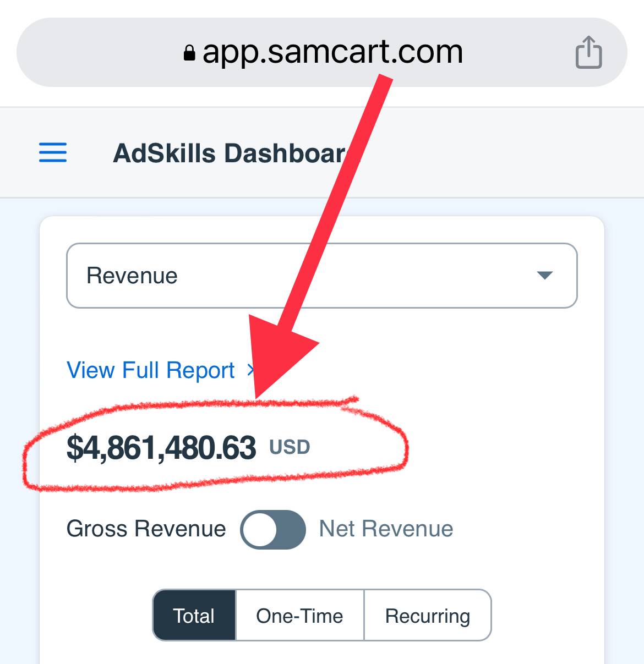Open the Revenue metric dropdown
The width and height of the screenshot is (644, 664).
point(322,276)
